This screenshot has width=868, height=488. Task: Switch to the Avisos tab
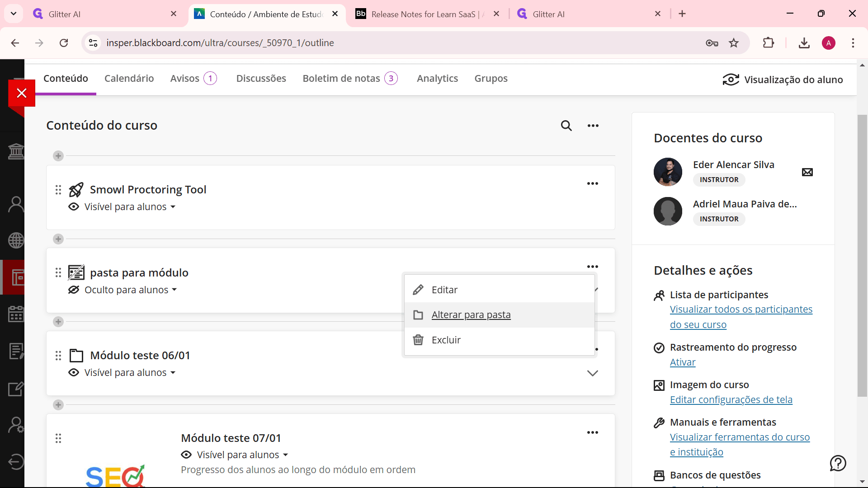pyautogui.click(x=193, y=79)
